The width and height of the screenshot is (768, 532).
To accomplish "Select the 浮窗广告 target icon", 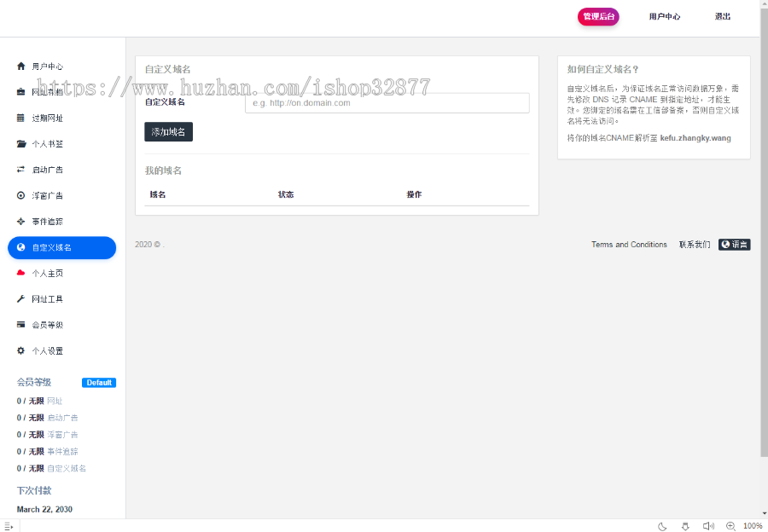I will [20, 195].
